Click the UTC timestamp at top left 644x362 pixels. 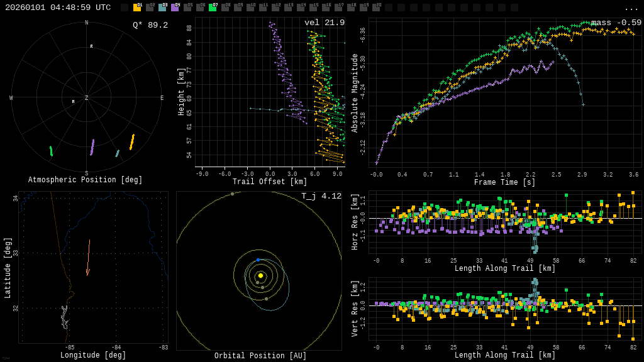tap(58, 8)
